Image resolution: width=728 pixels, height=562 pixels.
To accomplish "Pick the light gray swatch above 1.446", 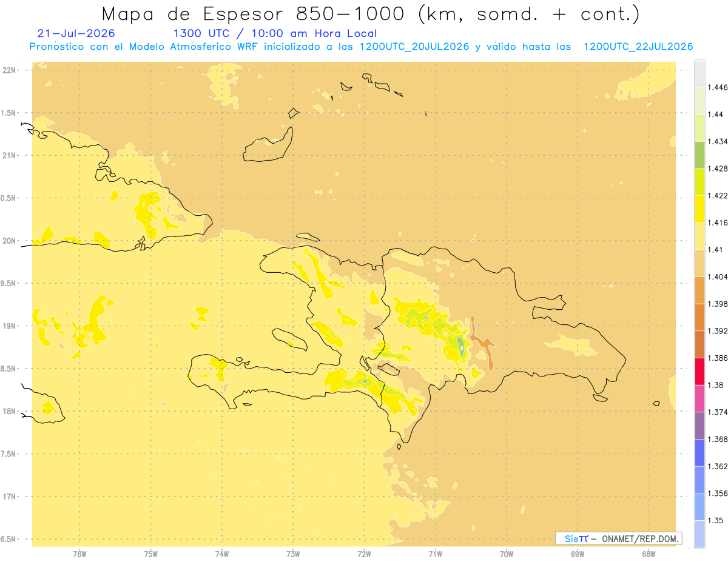I will (699, 74).
